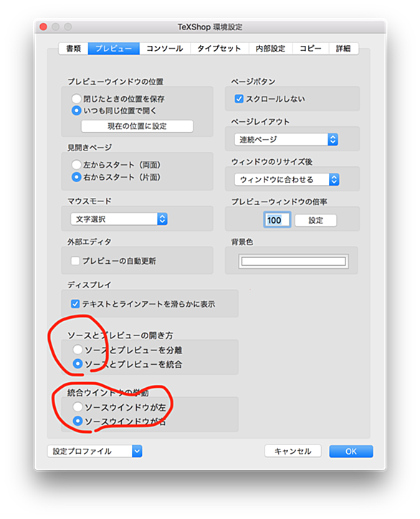Open the 設定プロファイル dropdown

pos(95,451)
